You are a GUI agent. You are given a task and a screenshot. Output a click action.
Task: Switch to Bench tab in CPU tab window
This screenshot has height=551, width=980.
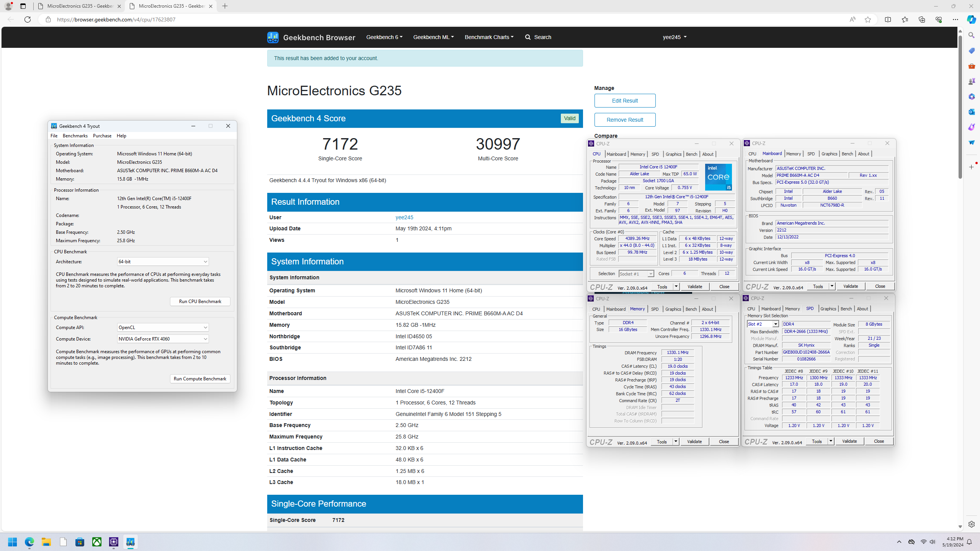pyautogui.click(x=691, y=154)
